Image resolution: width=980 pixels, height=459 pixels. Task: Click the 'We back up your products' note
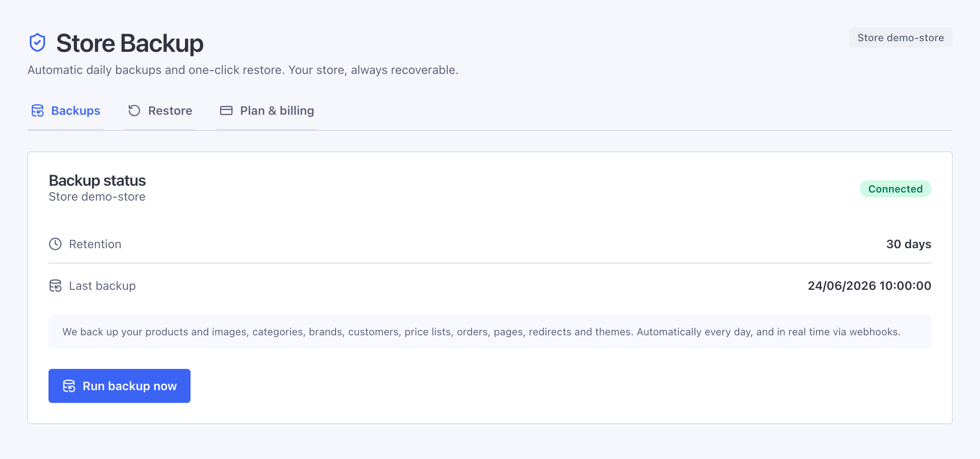490,331
